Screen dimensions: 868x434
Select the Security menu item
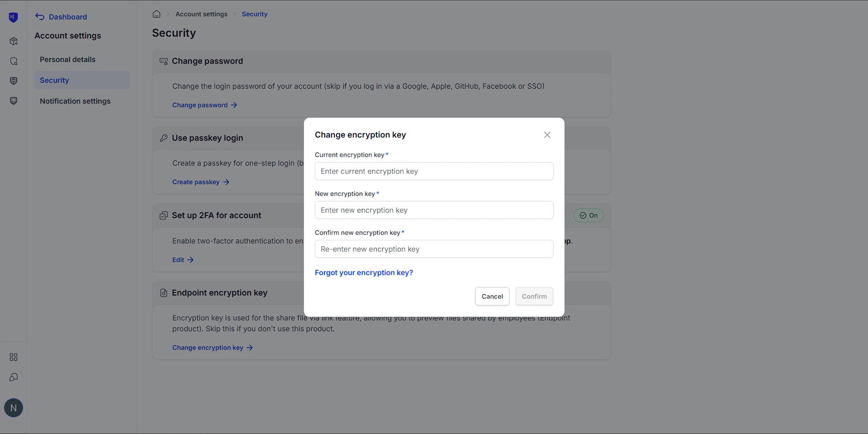(82, 80)
